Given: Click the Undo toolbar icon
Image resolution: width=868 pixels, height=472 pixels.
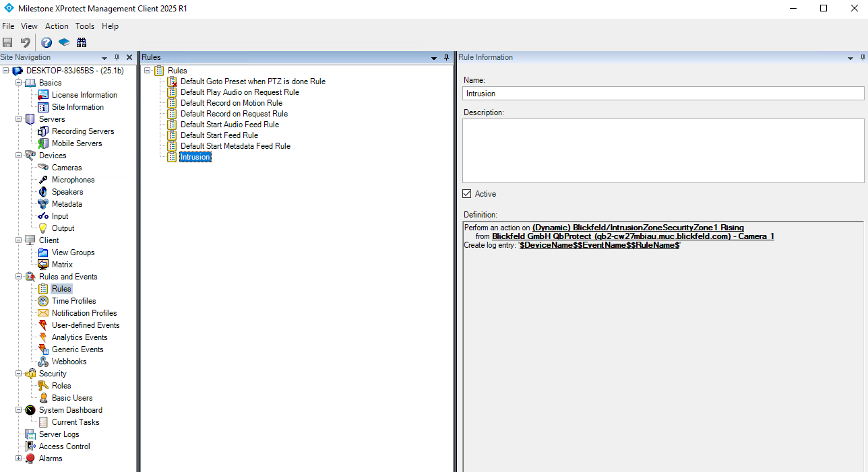Looking at the screenshot, I should coord(25,42).
